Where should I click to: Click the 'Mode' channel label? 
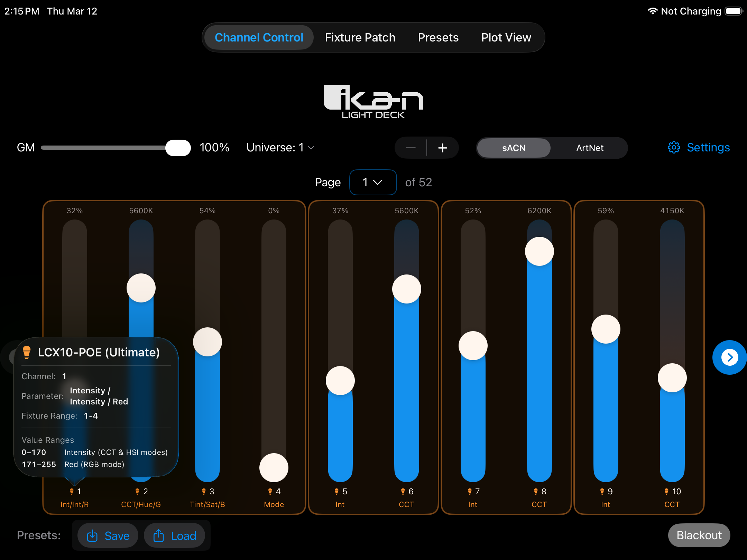274,504
